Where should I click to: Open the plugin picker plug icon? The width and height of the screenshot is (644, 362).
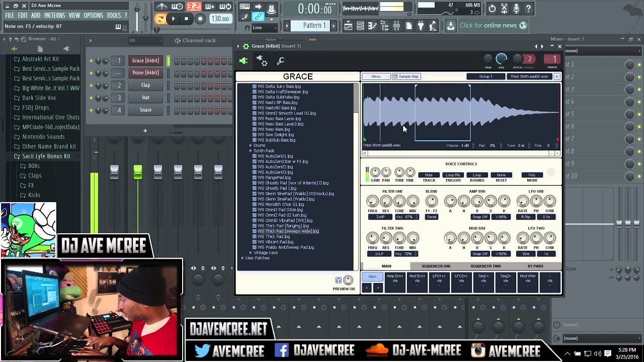(421, 26)
